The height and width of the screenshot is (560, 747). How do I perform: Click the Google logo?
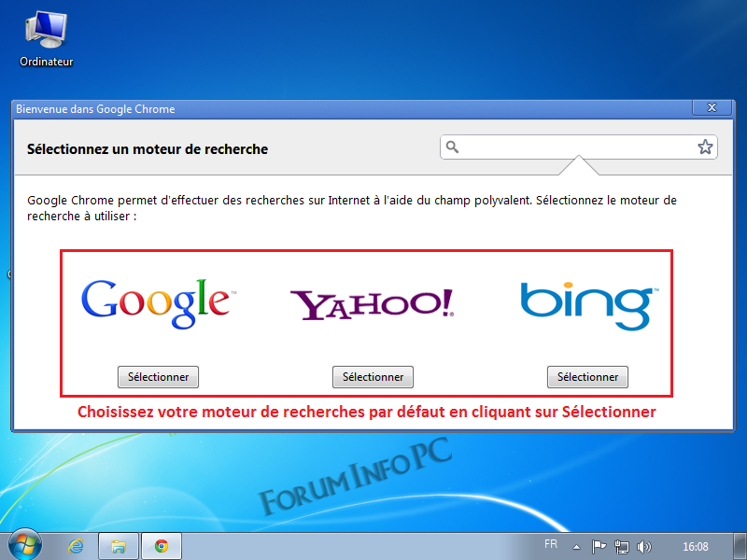(159, 303)
